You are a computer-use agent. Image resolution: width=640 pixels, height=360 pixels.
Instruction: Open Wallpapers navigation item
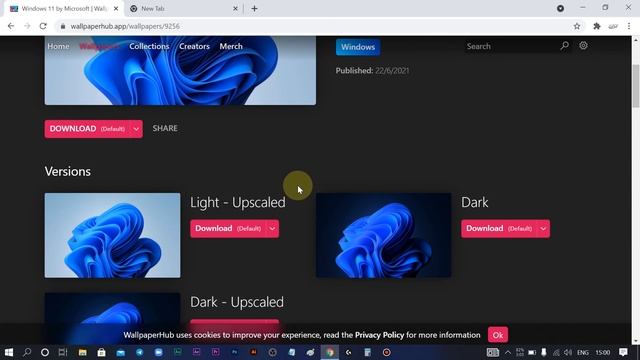(x=99, y=46)
